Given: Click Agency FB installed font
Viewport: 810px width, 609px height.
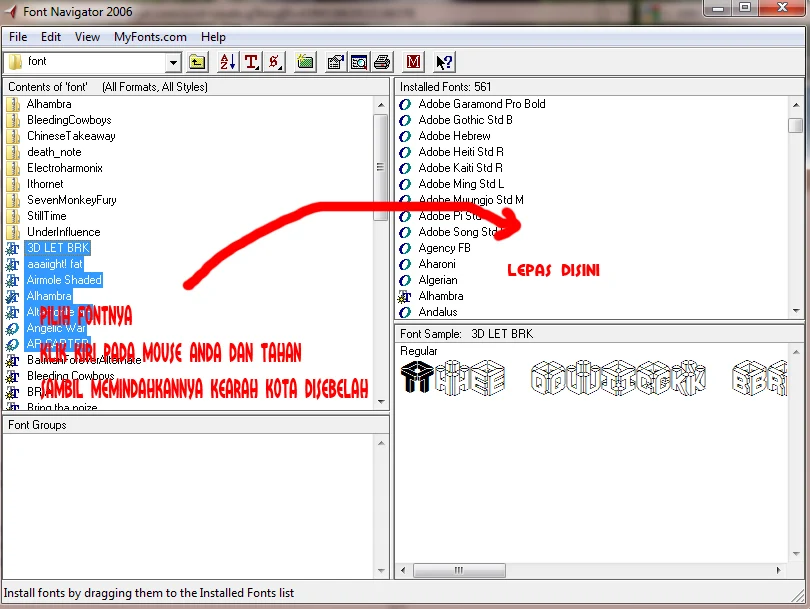Looking at the screenshot, I should tap(444, 248).
